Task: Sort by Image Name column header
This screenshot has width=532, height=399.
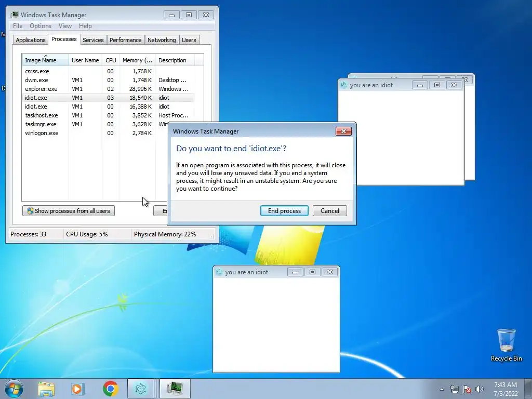Action: point(46,60)
